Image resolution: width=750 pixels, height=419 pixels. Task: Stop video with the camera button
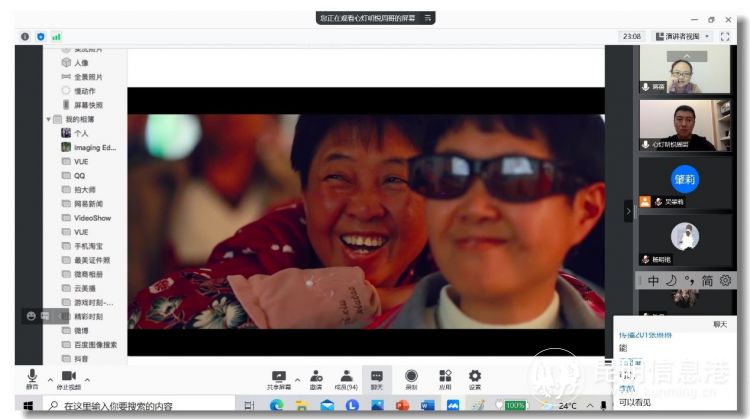[68, 376]
